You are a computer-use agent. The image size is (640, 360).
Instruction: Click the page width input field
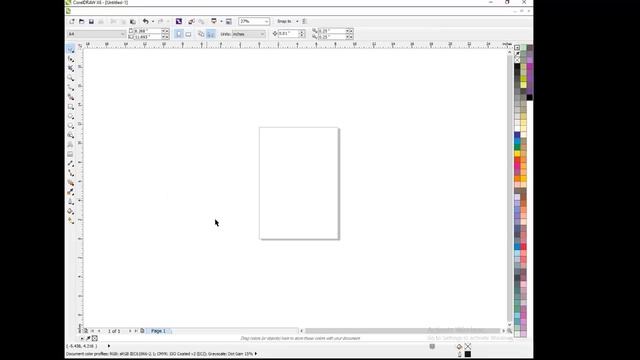pyautogui.click(x=147, y=31)
